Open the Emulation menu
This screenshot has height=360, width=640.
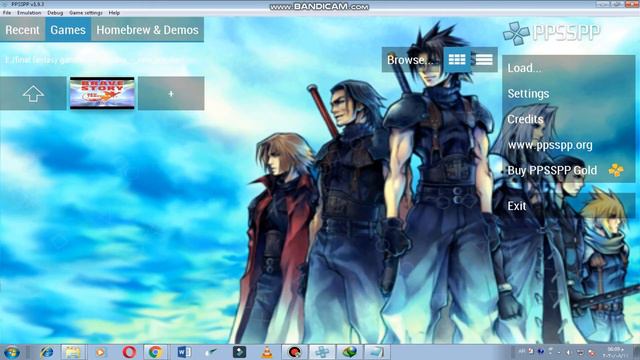point(29,13)
